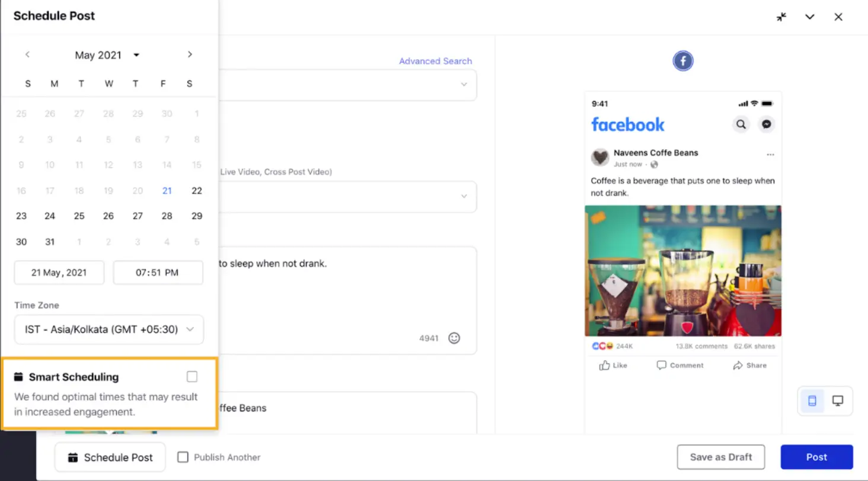Click the 244K reactions count
The height and width of the screenshot is (481, 868).
pos(624,347)
